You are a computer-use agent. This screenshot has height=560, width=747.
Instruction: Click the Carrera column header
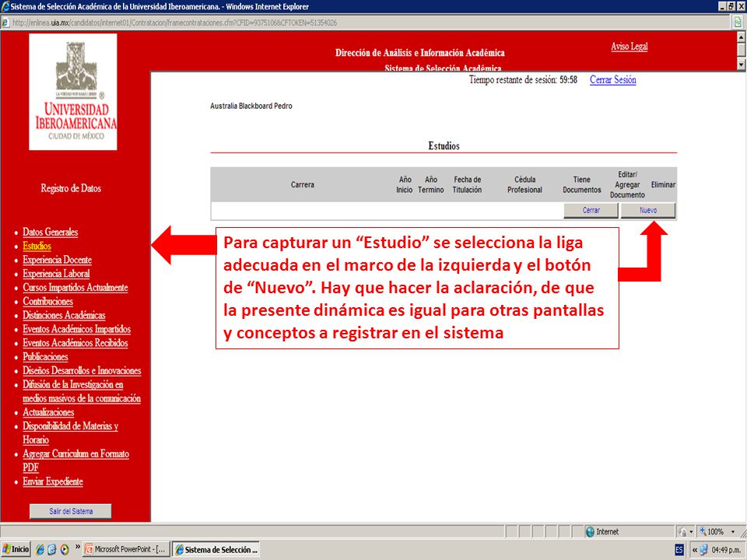point(303,184)
